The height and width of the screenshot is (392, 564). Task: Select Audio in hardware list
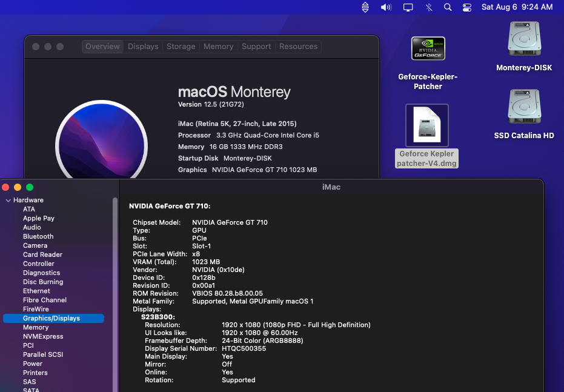click(32, 227)
